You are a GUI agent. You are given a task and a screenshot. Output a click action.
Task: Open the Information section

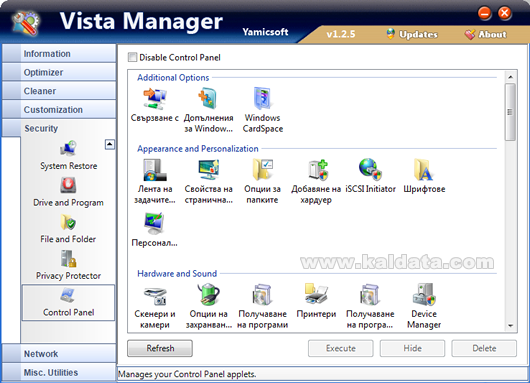pyautogui.click(x=59, y=53)
